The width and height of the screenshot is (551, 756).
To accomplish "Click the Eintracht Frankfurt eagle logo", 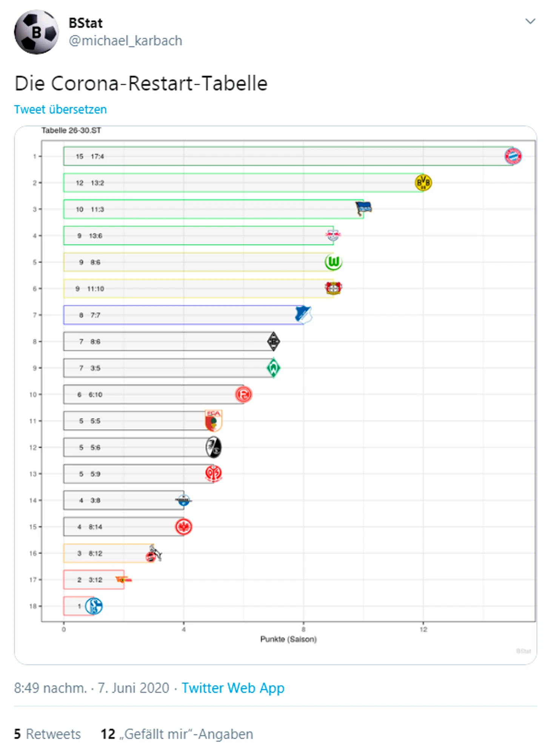I will pos(183,527).
